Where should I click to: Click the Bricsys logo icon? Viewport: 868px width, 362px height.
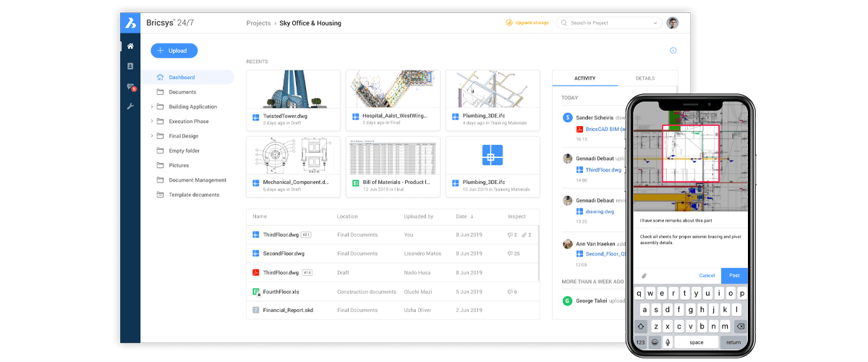[x=130, y=22]
